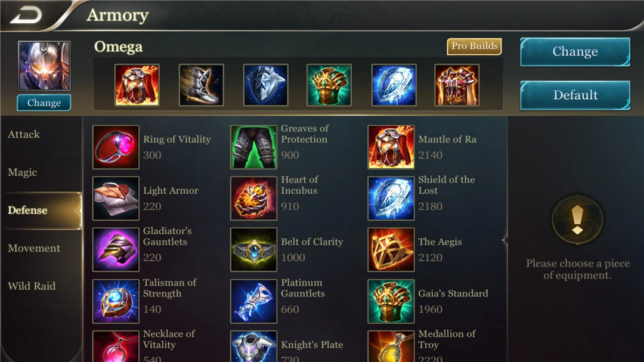
Task: Click the large Change build button
Action: [575, 52]
